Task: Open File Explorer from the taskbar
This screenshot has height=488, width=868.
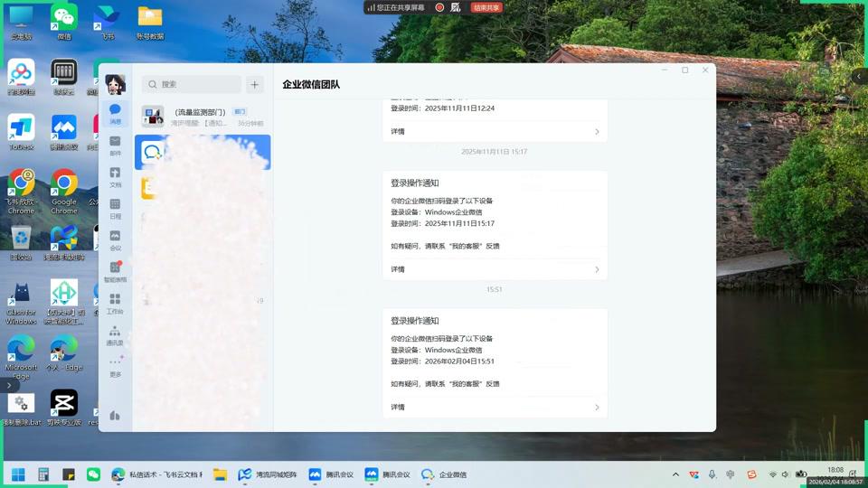Action: [x=221, y=474]
